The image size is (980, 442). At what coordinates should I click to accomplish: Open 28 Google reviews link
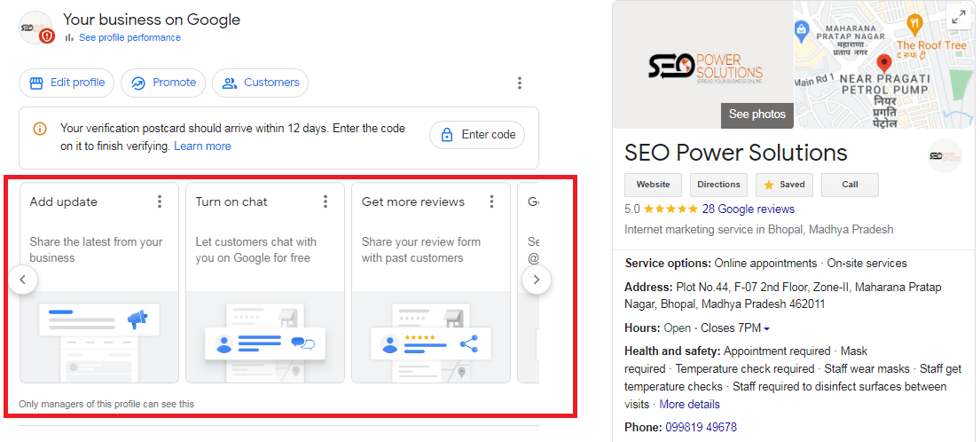pos(749,209)
